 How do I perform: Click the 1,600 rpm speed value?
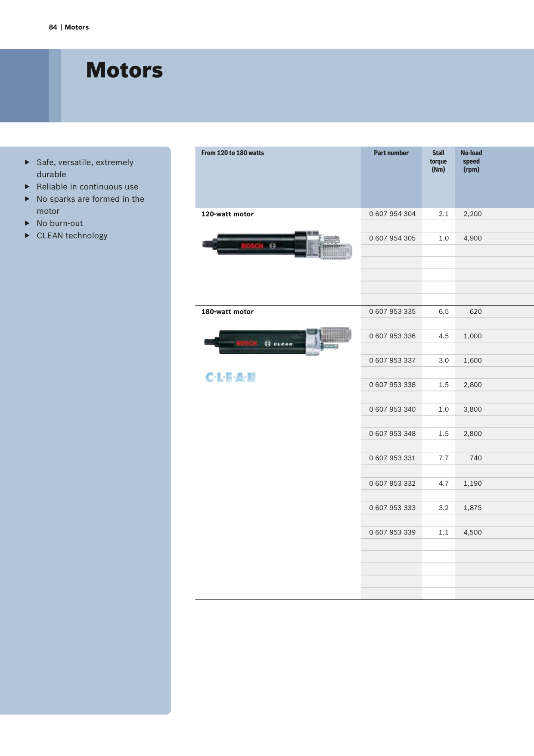pos(472,360)
